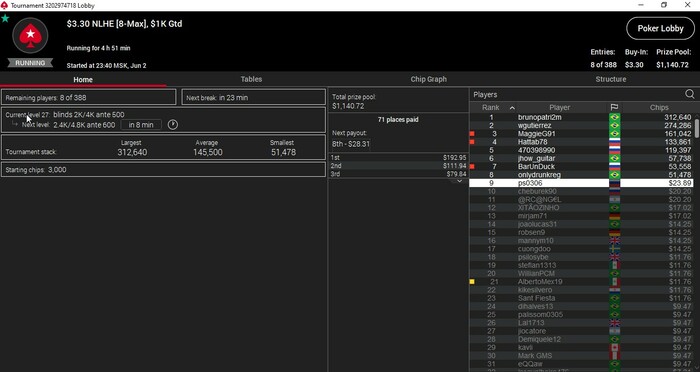Open the Structure tab
The width and height of the screenshot is (700, 372).
[x=611, y=79]
